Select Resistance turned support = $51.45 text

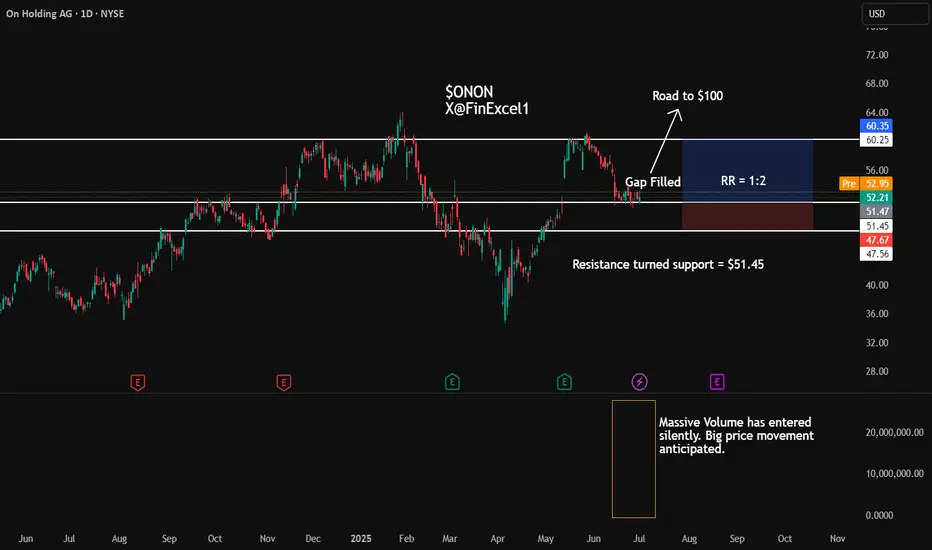pos(668,265)
